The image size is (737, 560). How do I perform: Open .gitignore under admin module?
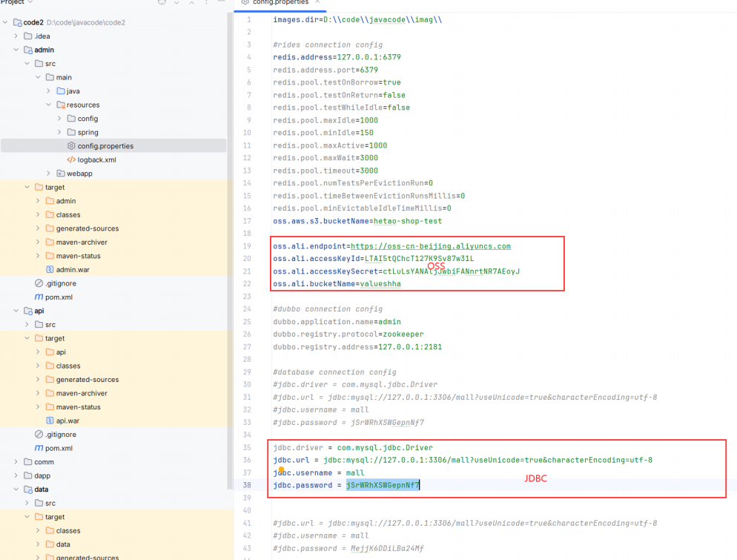[61, 283]
